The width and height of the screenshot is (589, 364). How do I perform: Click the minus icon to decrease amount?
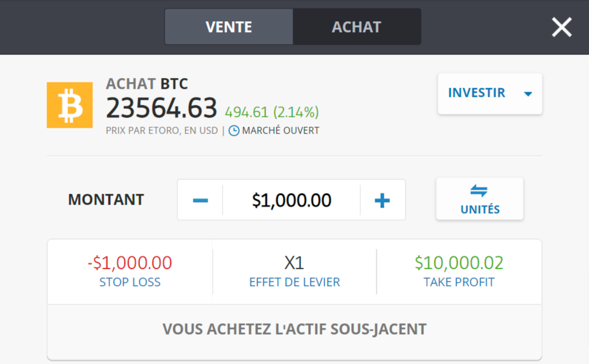pyautogui.click(x=199, y=199)
